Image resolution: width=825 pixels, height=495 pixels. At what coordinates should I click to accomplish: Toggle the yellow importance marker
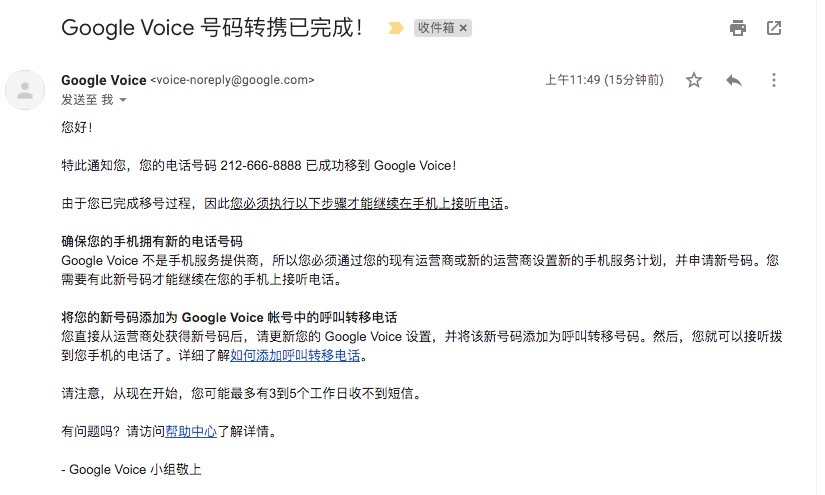pyautogui.click(x=396, y=28)
